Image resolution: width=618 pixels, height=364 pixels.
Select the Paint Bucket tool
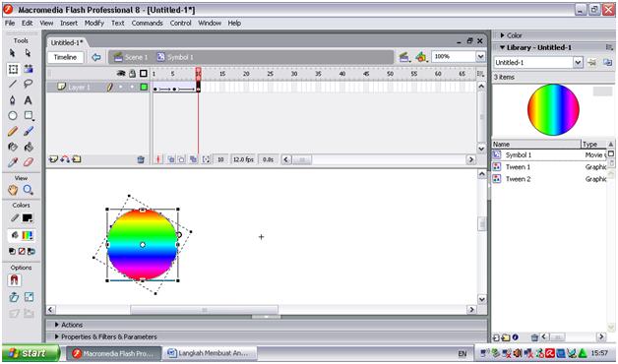point(28,147)
